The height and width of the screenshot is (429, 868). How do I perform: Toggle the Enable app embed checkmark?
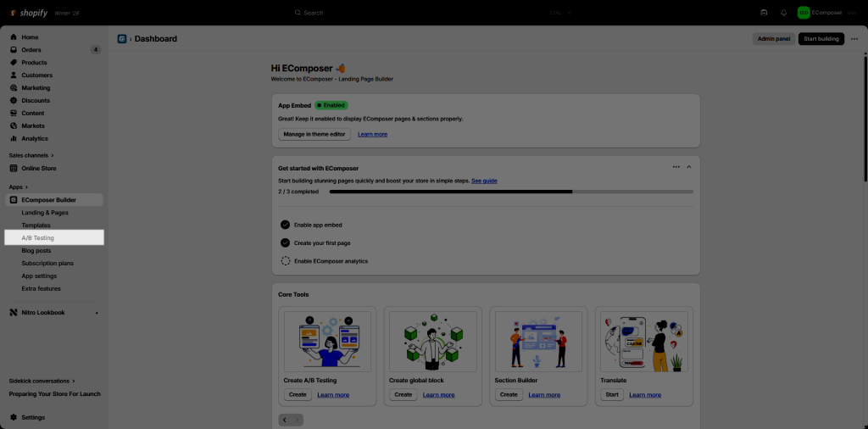click(286, 225)
